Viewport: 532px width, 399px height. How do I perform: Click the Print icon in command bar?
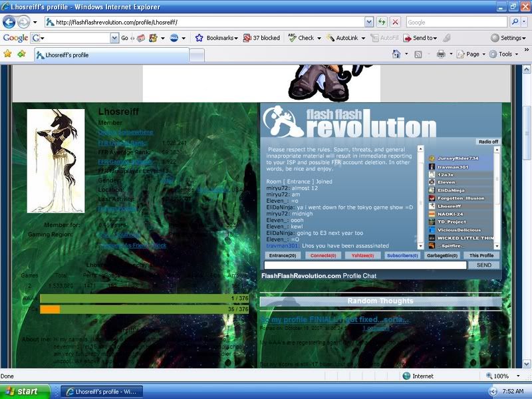click(x=441, y=54)
